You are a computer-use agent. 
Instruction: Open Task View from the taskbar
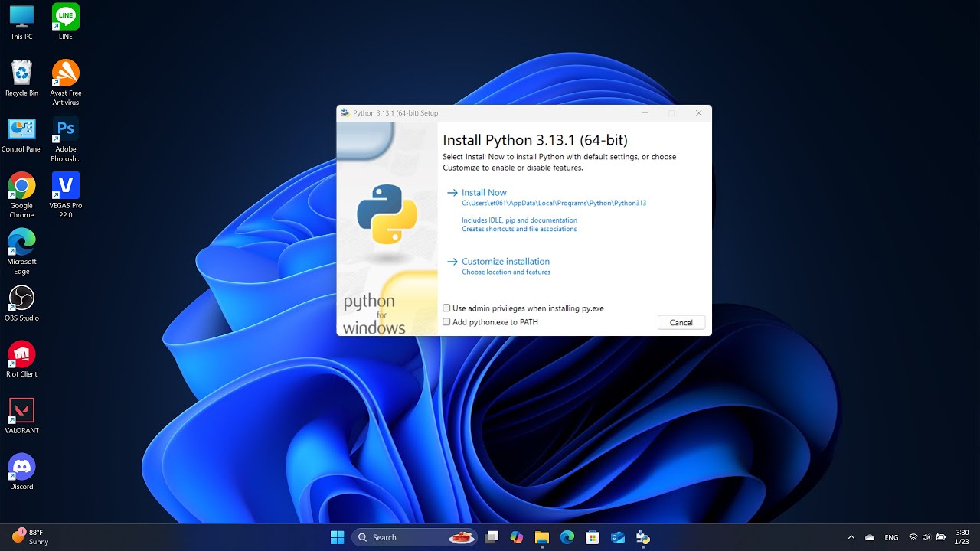point(492,537)
